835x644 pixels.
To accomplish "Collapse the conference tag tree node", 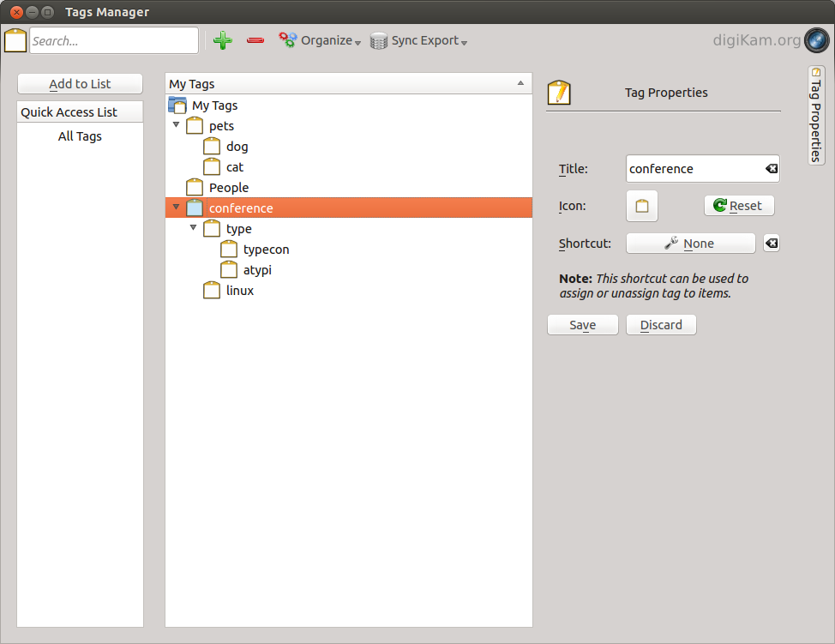I will tap(177, 208).
